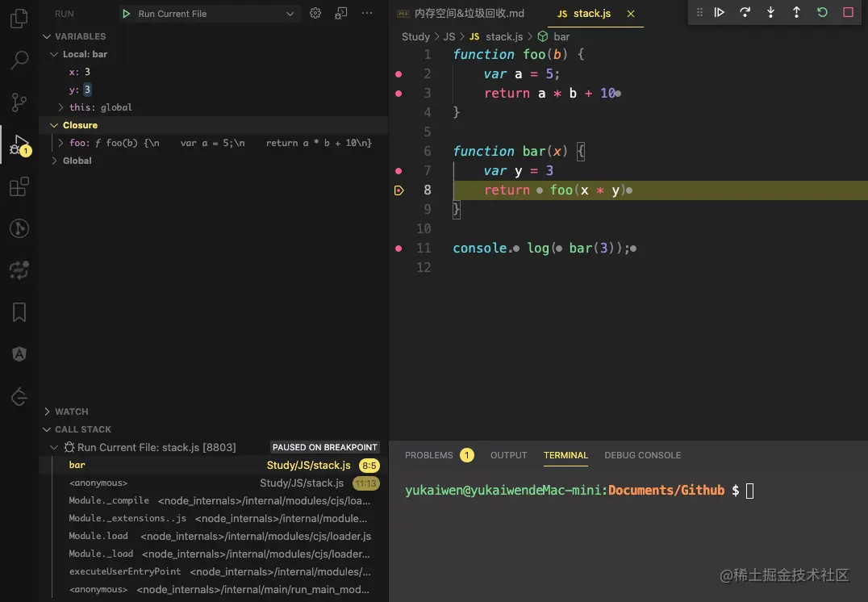Open the DEBUG CONSOLE panel tab

click(643, 455)
